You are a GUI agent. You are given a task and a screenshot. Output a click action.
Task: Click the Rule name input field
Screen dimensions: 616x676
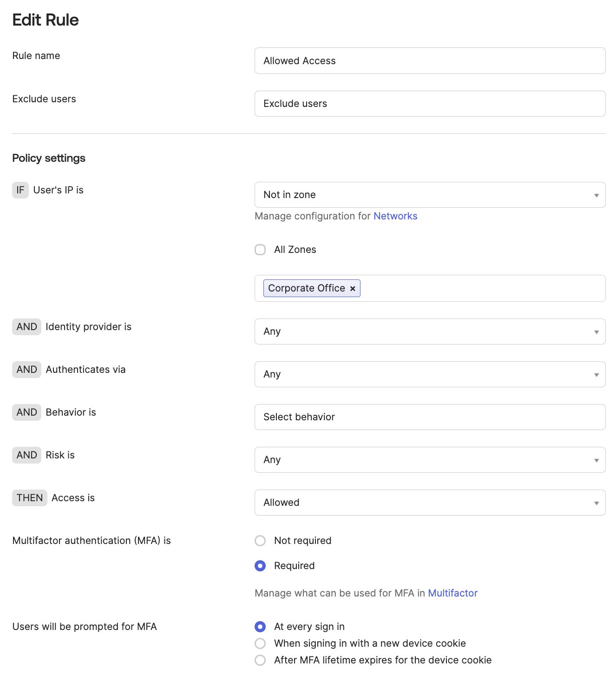(430, 60)
